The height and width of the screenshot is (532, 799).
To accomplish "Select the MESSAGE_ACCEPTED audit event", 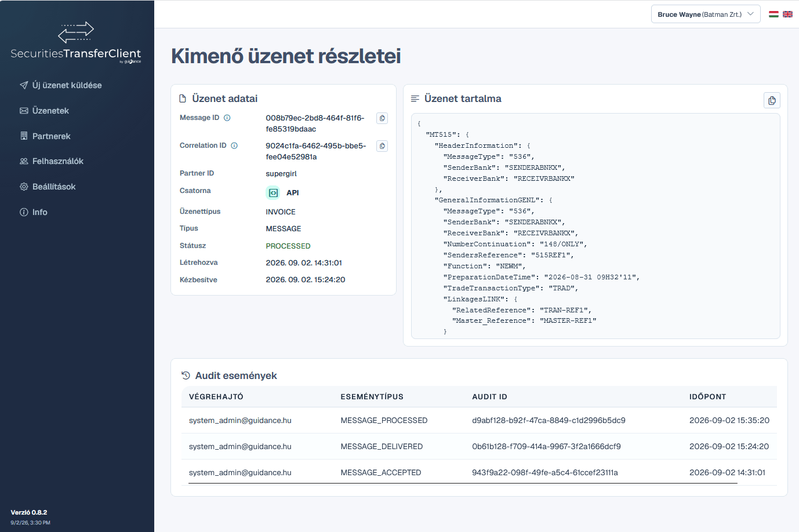I will [x=381, y=473].
